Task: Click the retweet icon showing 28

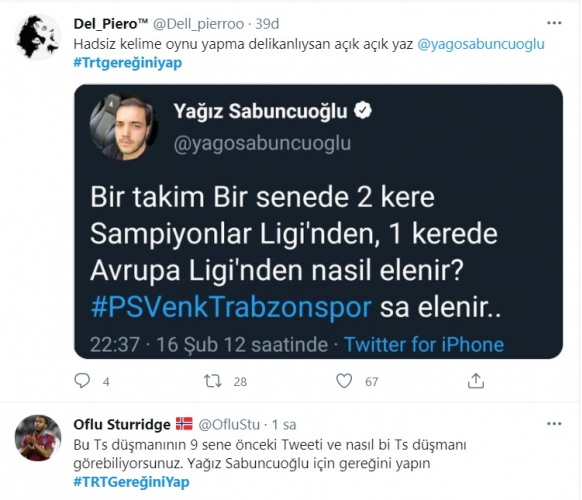Action: (x=213, y=381)
